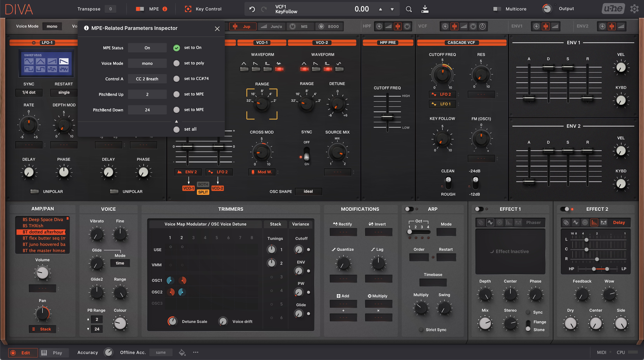644x360 pixels.
Task: Select the Phaser effect type icon in Effect 1
Action: [x=490, y=223]
